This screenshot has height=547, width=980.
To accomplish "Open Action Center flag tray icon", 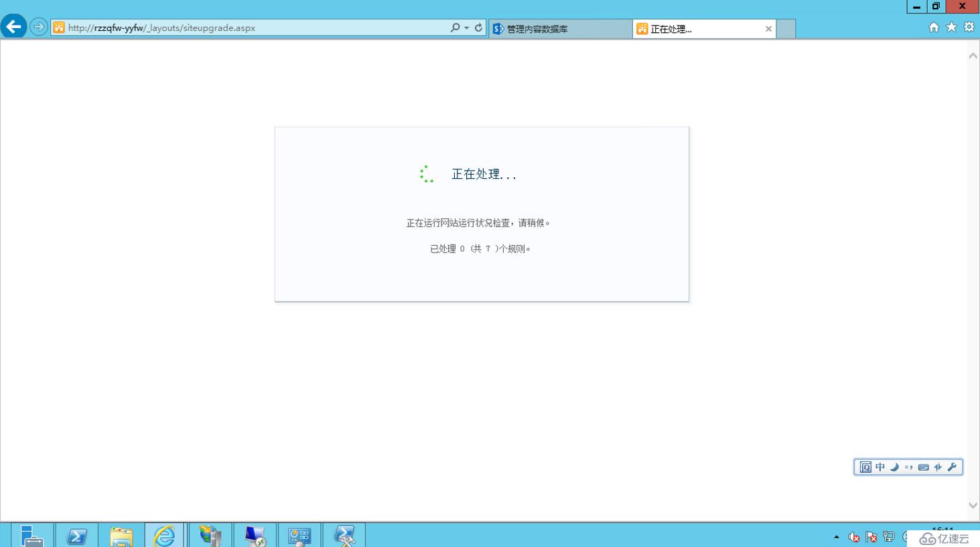I will coord(871,537).
